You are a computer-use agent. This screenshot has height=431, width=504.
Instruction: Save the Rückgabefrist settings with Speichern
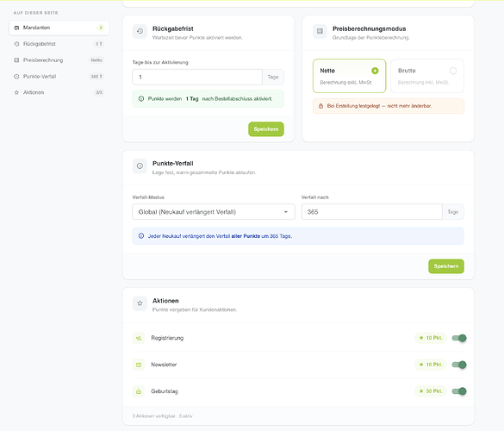[266, 129]
